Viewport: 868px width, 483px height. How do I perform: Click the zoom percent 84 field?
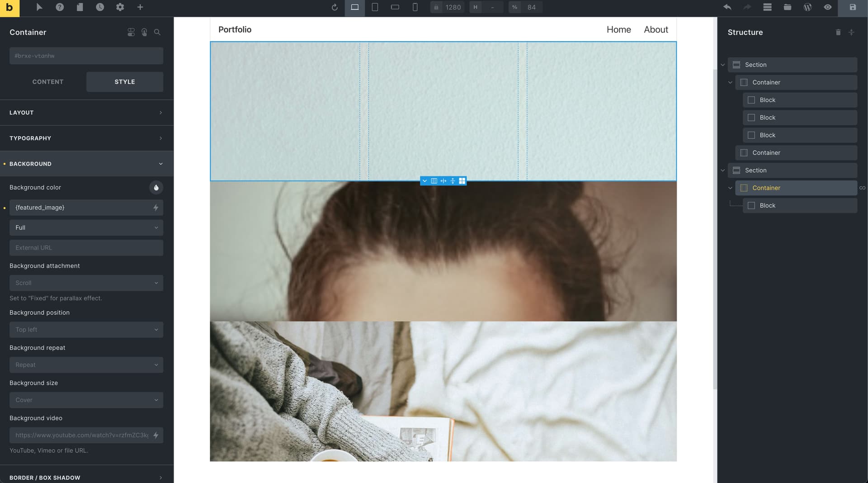(532, 7)
